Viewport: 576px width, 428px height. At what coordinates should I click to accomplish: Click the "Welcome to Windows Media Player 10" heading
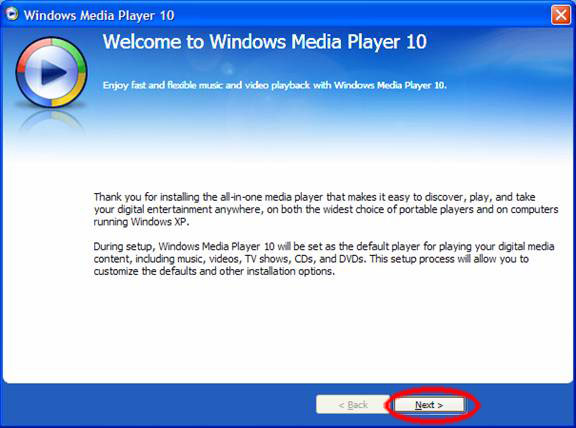264,41
